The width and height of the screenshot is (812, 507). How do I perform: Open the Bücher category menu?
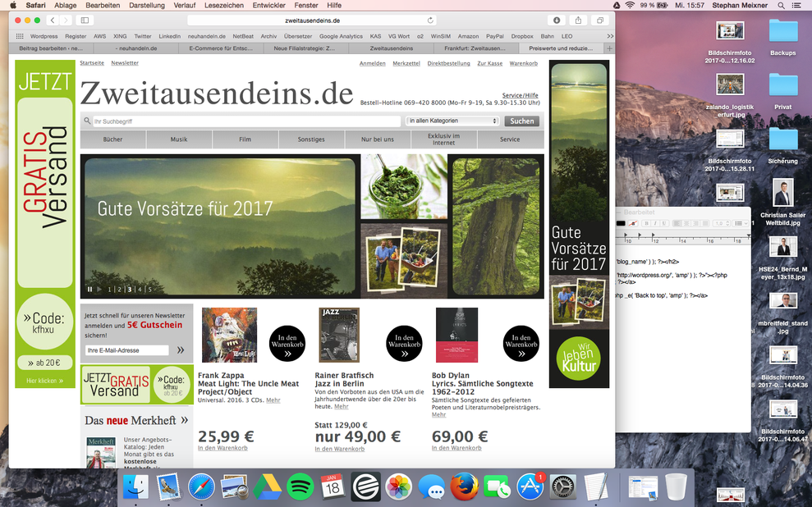tap(113, 139)
